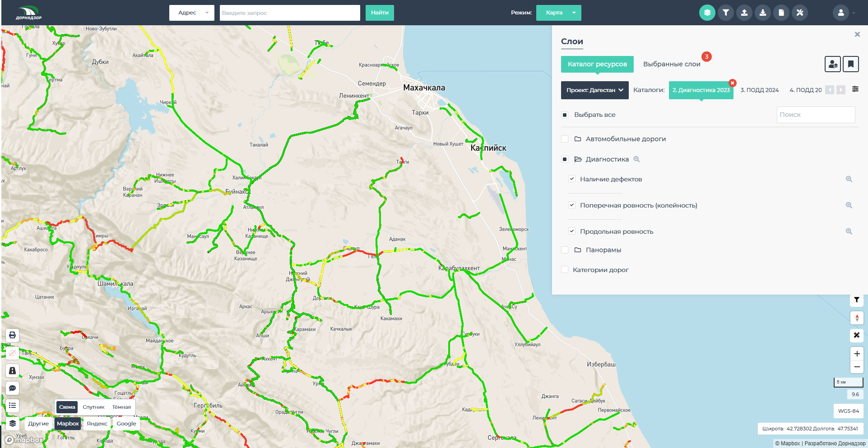
Task: Open the list legend icon
Action: coord(13,406)
